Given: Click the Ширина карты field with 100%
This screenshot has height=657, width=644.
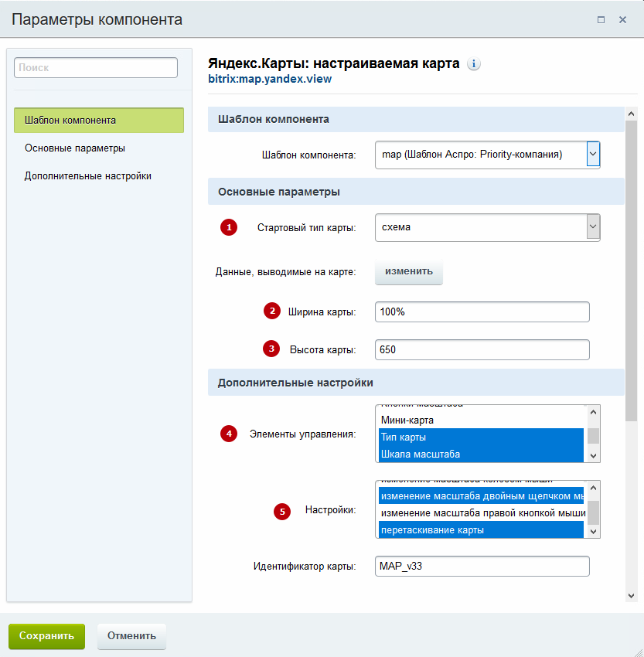Looking at the screenshot, I should (x=482, y=311).
